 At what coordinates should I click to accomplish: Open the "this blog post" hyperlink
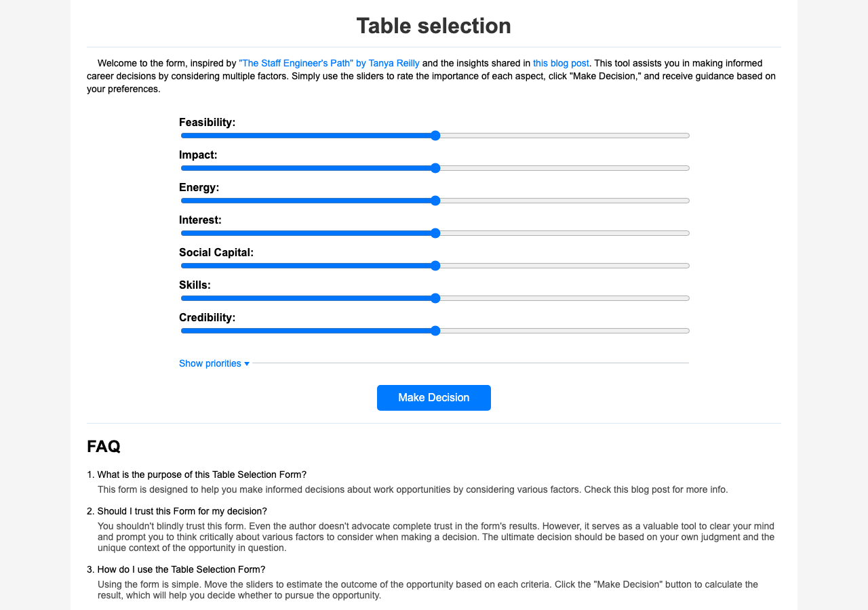pyautogui.click(x=560, y=63)
